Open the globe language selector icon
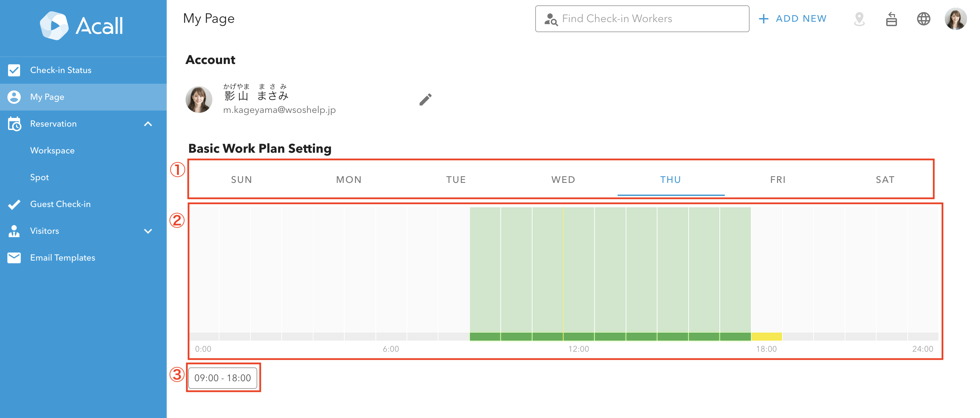The width and height of the screenshot is (980, 418). click(923, 19)
